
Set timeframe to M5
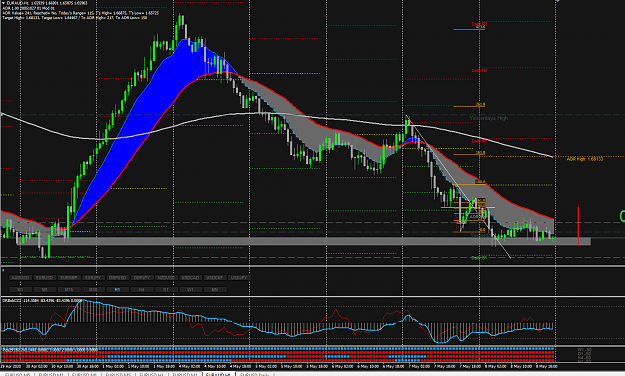(45, 289)
